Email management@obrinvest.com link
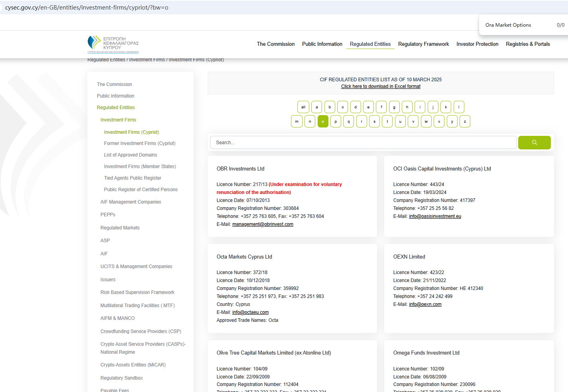This screenshot has height=392, width=568. [x=263, y=224]
